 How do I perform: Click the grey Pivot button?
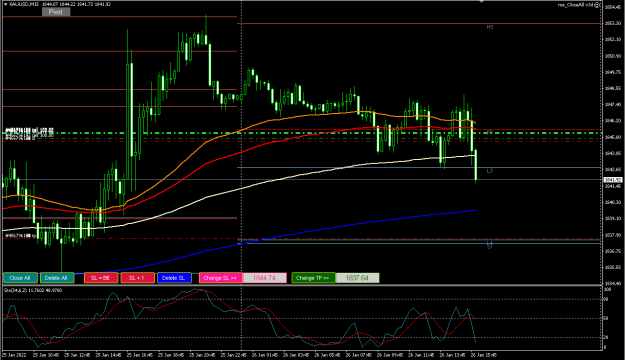click(x=56, y=12)
